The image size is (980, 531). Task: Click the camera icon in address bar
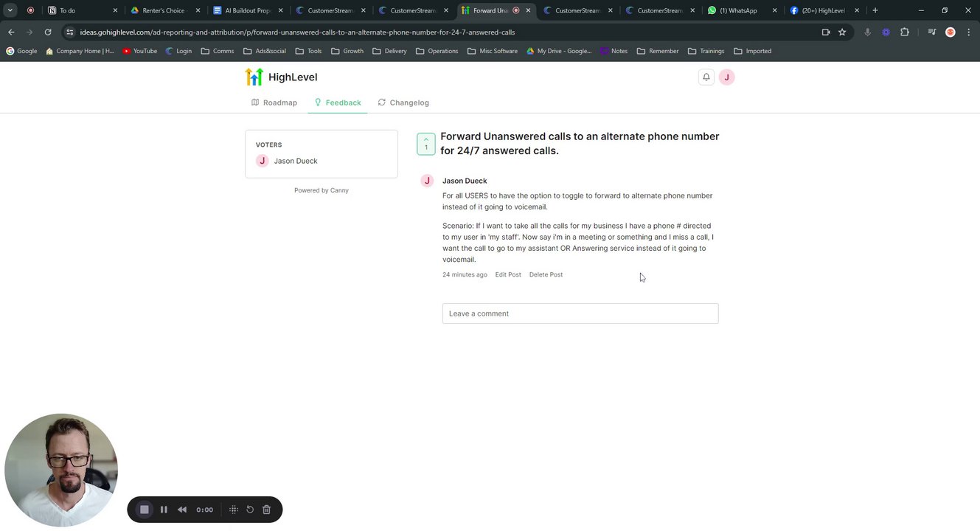click(x=826, y=32)
